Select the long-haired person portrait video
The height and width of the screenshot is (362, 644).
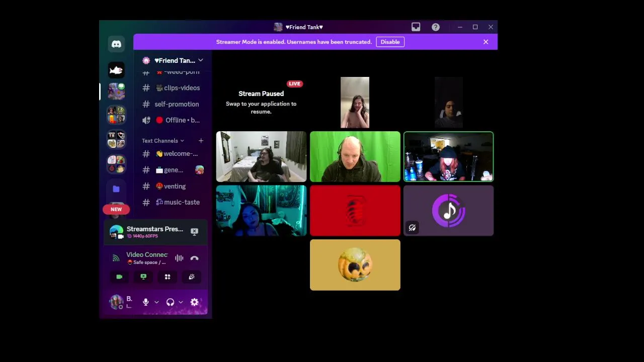point(355,103)
